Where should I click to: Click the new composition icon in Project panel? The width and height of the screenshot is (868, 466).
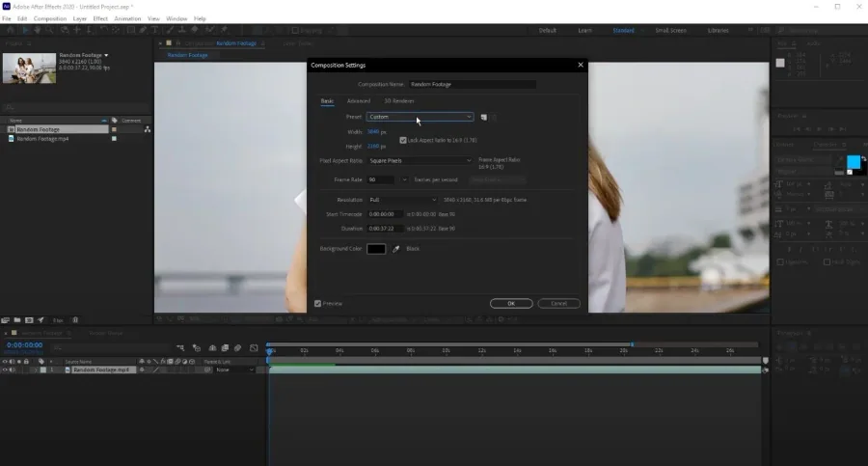coord(29,320)
